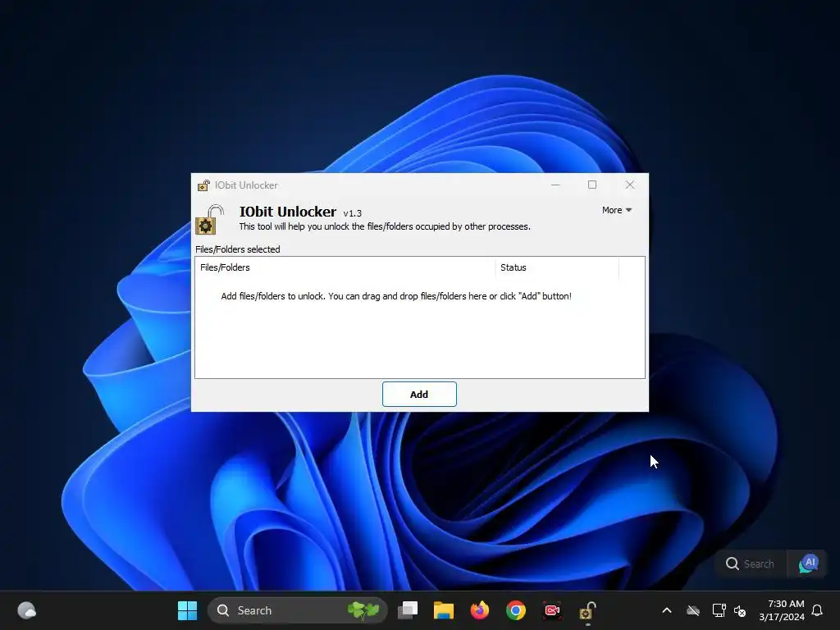Image resolution: width=840 pixels, height=630 pixels.
Task: Maximize the IObit Unlocker window
Action: (592, 185)
